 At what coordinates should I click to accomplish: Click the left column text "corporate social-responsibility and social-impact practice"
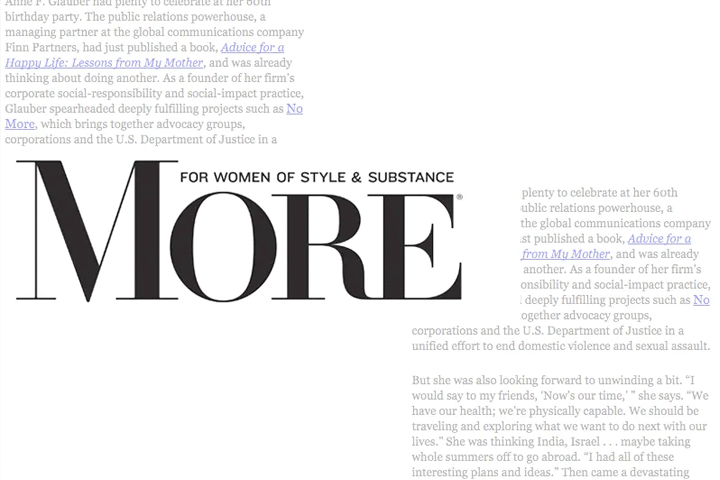(x=154, y=93)
